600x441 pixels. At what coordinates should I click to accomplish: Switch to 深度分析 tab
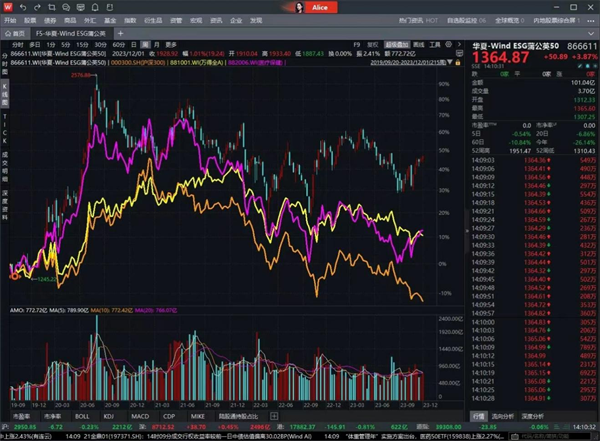click(x=532, y=416)
